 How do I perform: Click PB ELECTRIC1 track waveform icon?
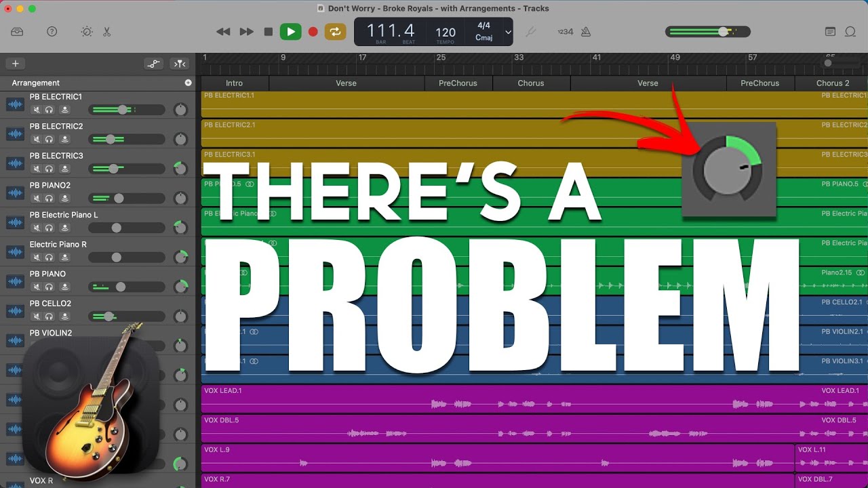[x=15, y=104]
